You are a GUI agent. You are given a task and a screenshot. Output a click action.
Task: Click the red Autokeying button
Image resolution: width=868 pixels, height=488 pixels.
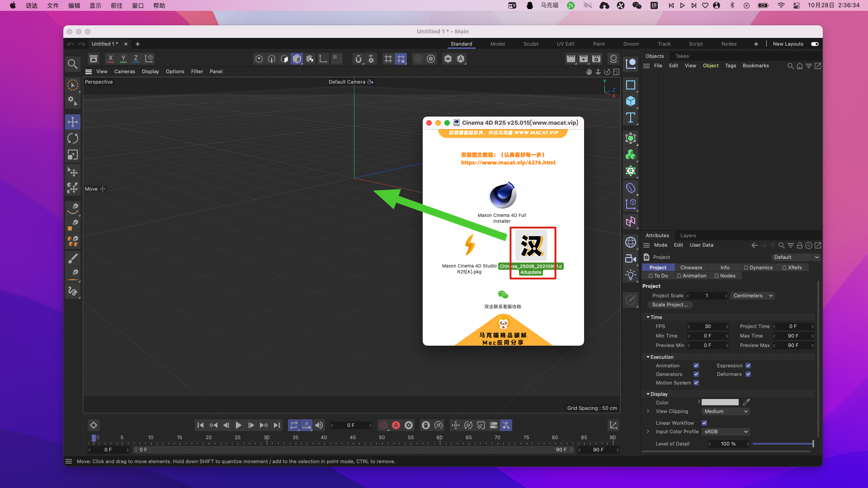(x=396, y=425)
